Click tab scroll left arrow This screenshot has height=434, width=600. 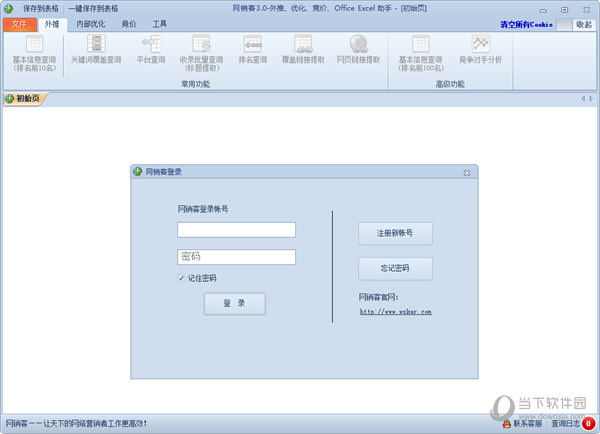(583, 99)
